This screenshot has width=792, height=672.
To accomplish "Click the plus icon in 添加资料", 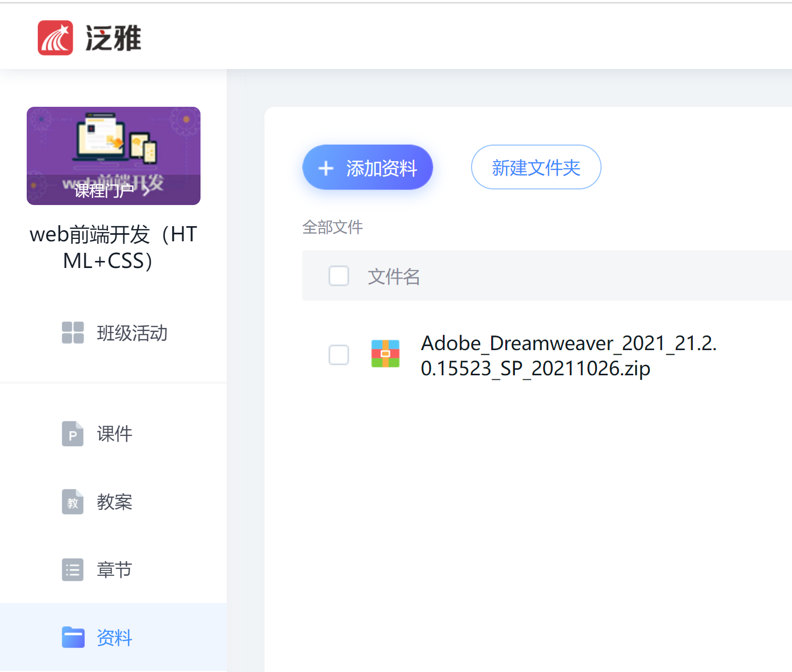I will click(326, 168).
